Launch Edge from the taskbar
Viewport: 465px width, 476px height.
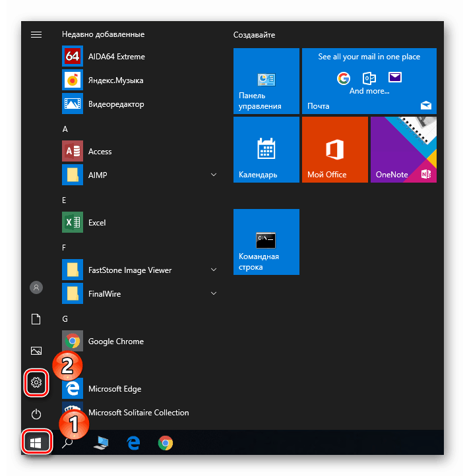point(133,443)
